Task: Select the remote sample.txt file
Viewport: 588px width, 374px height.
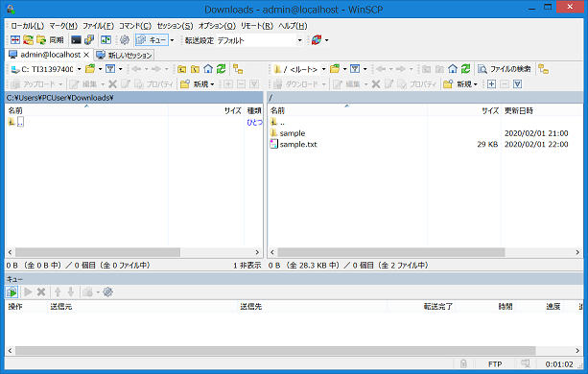Action: 298,144
